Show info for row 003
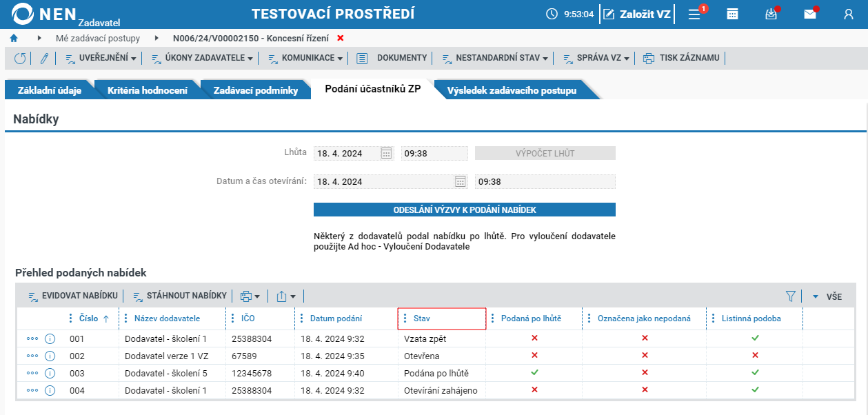Screen dimensions: 868x415 (x=50, y=373)
